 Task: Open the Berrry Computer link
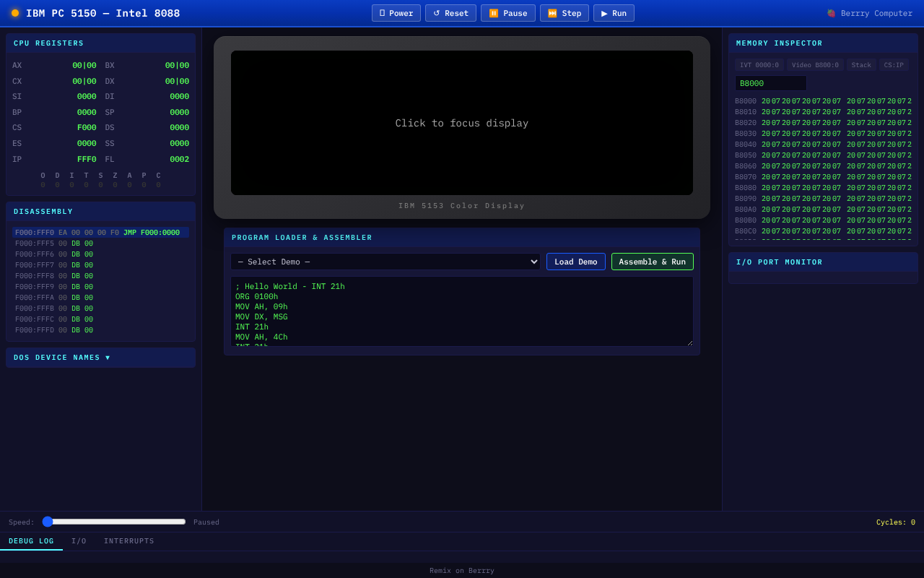(869, 13)
